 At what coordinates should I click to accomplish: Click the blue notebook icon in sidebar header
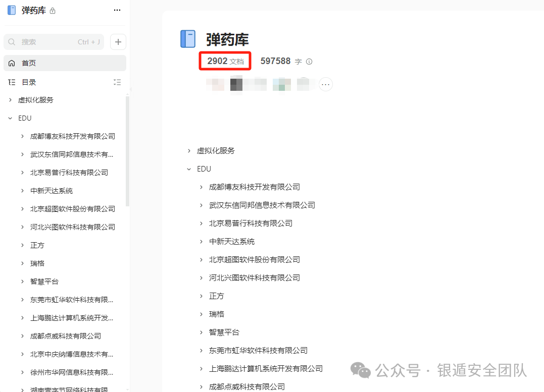coord(12,10)
